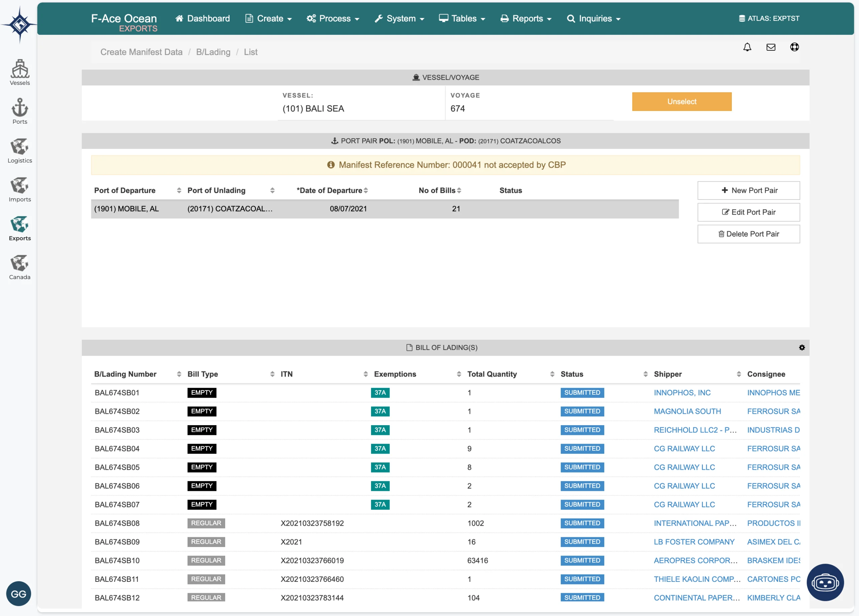Open the mail envelope icon

(771, 47)
